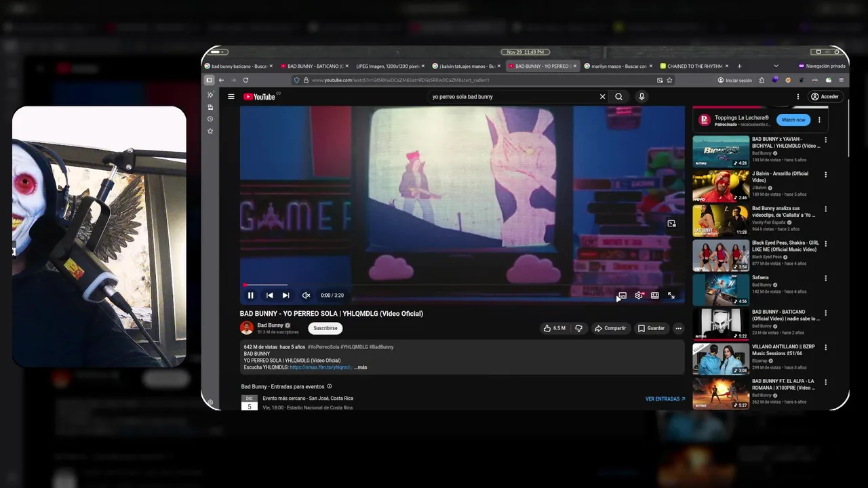
Task: Subscribe with the Suscribirse button
Action: (325, 328)
